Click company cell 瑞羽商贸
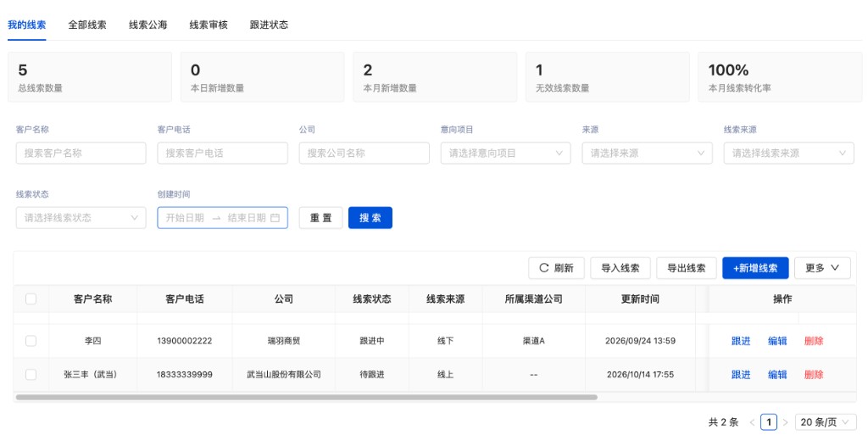868x441 pixels. point(284,341)
